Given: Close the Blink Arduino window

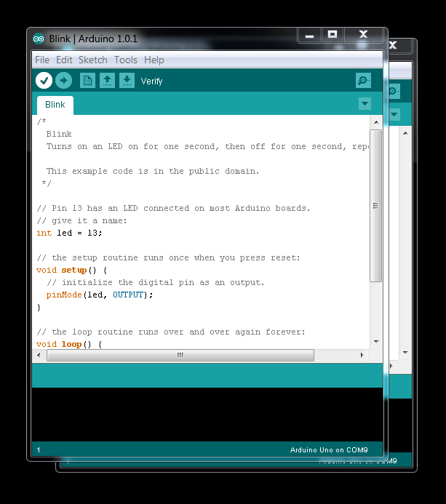Looking at the screenshot, I should [x=363, y=35].
